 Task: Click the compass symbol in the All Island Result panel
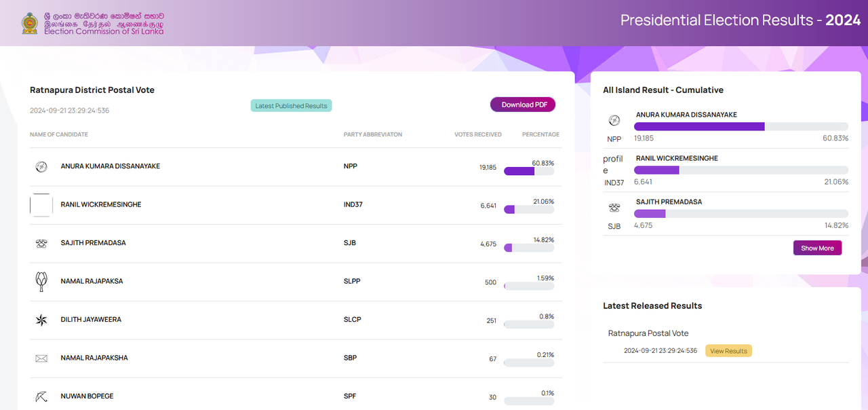[614, 121]
